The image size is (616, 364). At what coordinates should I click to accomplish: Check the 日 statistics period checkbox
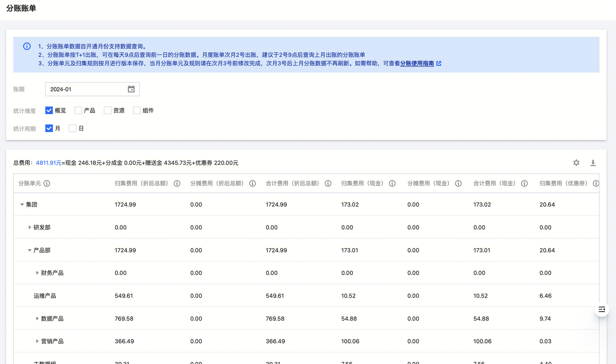point(73,128)
